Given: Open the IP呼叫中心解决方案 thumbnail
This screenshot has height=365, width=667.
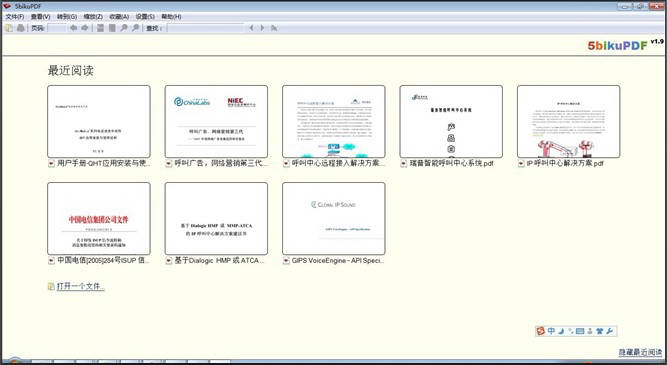Looking at the screenshot, I should coord(568,122).
